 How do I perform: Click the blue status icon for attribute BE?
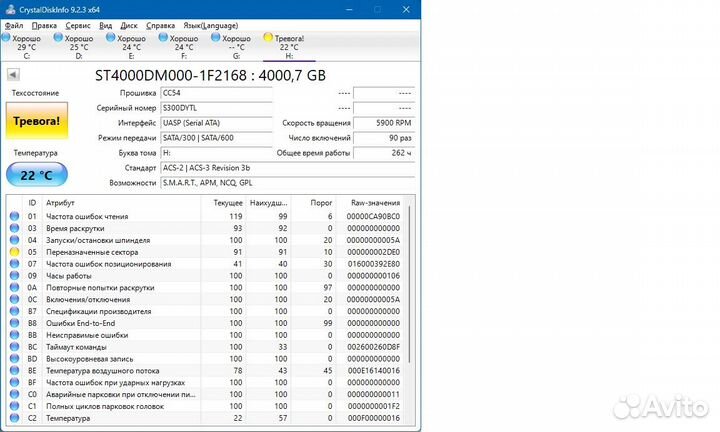[x=15, y=370]
